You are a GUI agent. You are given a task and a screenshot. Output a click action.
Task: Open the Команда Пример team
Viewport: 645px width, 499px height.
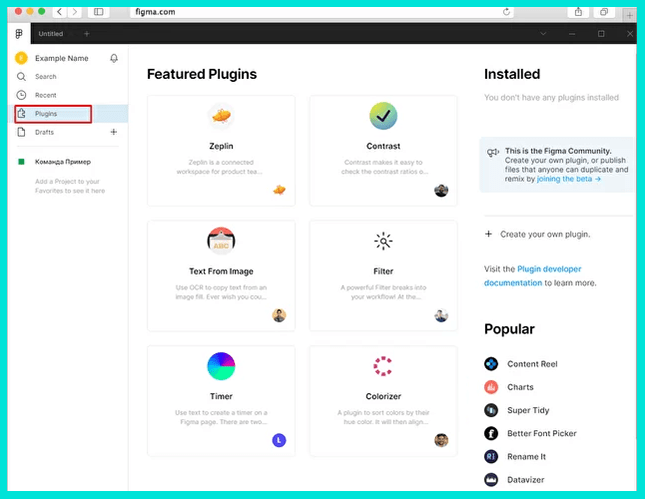pyautogui.click(x=63, y=162)
